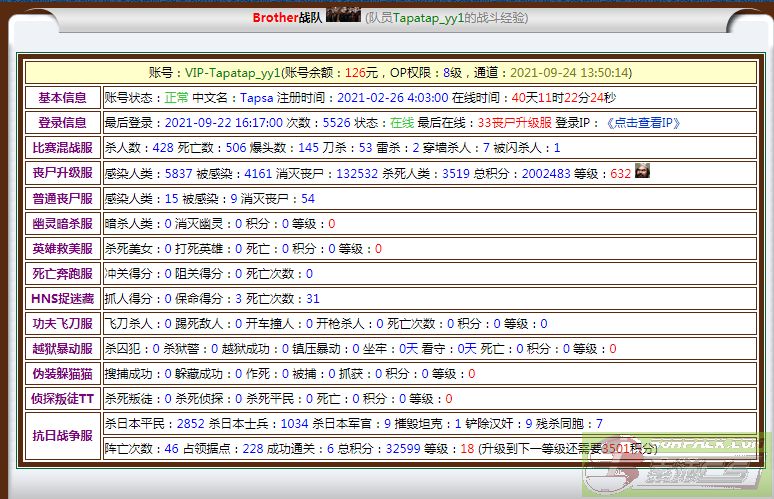Click the VIP-Tapatap_yy1 account name in header
Screen dimensions: 774x499
pos(232,73)
